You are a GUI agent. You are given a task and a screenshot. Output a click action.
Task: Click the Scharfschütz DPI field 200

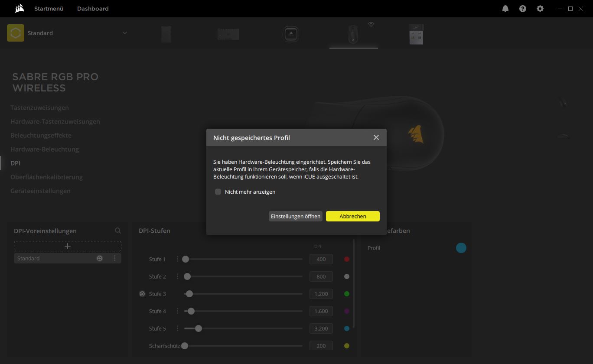point(321,346)
